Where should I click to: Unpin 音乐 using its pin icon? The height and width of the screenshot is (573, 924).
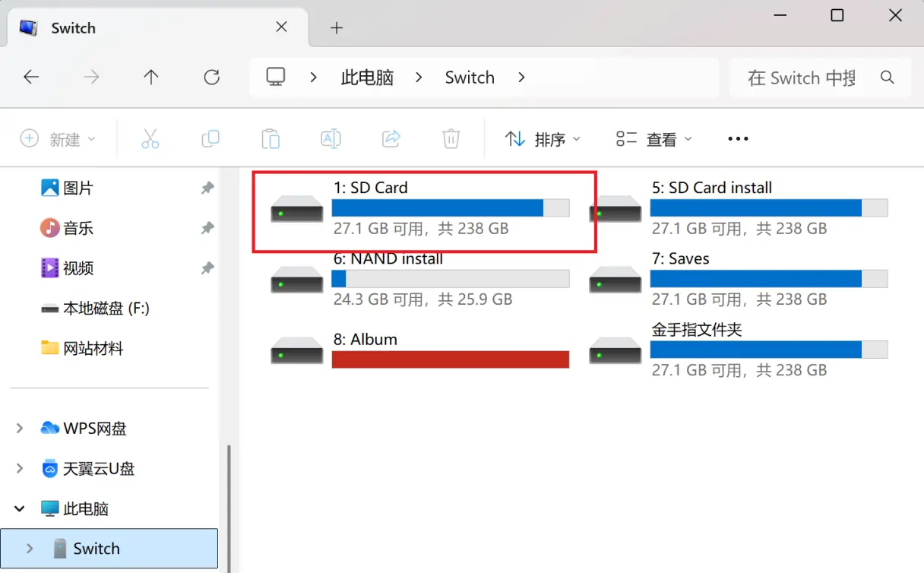pyautogui.click(x=207, y=228)
